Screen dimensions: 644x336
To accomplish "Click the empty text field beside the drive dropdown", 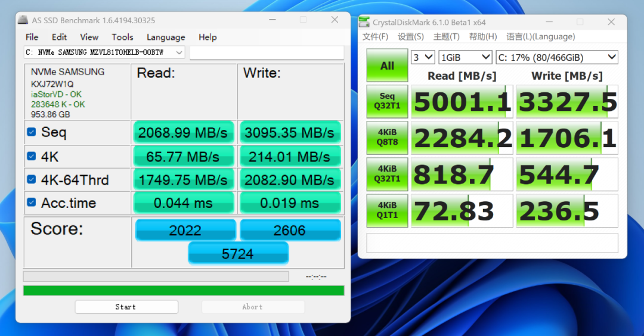I will point(267,52).
